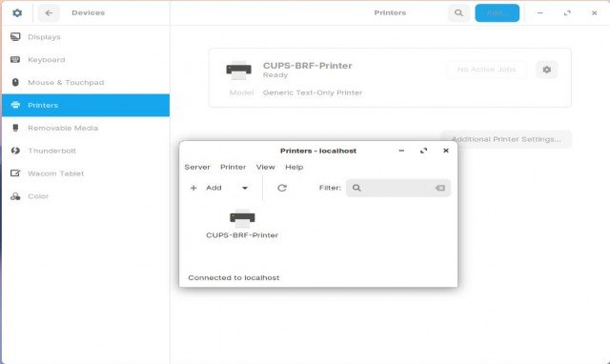Select Thunderbolt in the sidebar
Viewport: 610px width, 364px height.
pyautogui.click(x=86, y=151)
